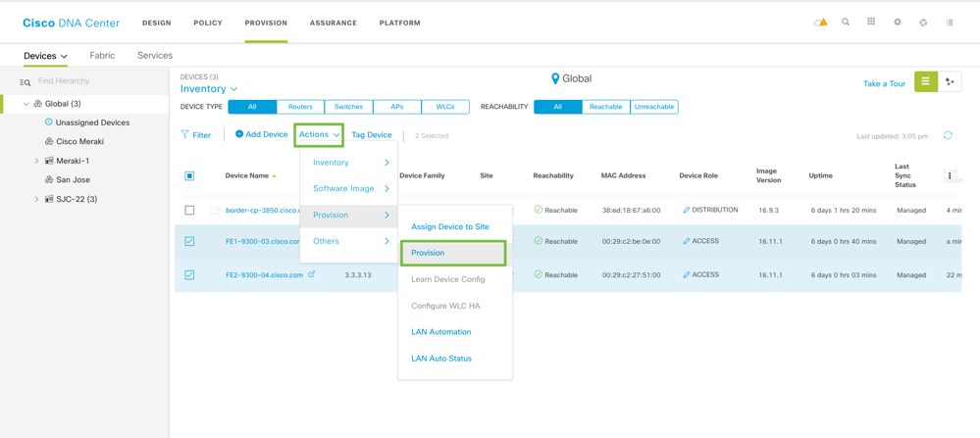Select APs device type filter
Image resolution: width=980 pixels, height=438 pixels.
[x=397, y=107]
